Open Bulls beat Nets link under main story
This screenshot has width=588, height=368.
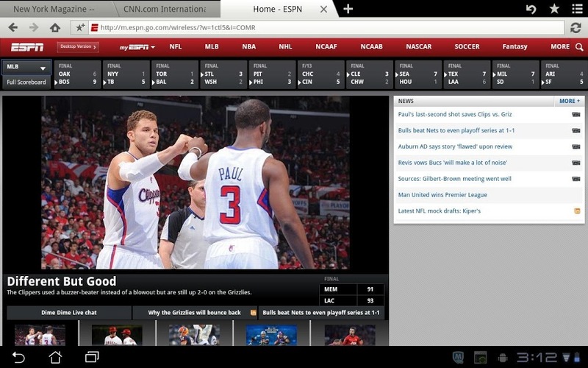click(321, 312)
